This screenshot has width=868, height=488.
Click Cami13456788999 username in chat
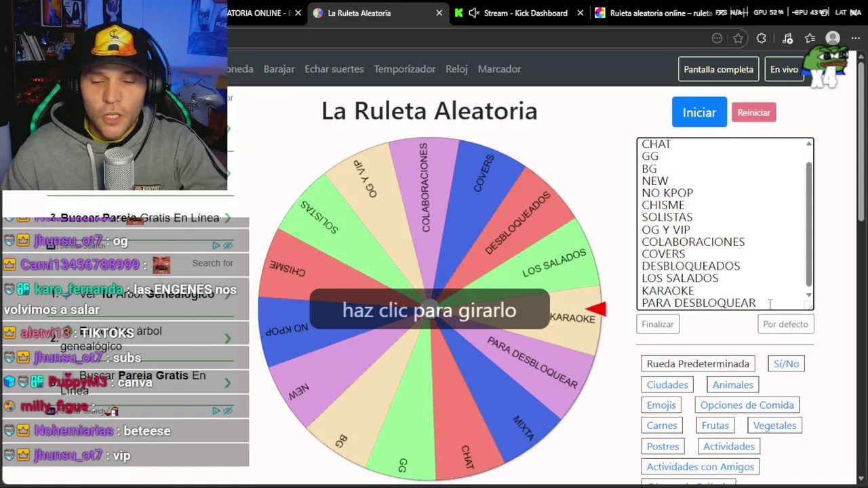tap(79, 264)
